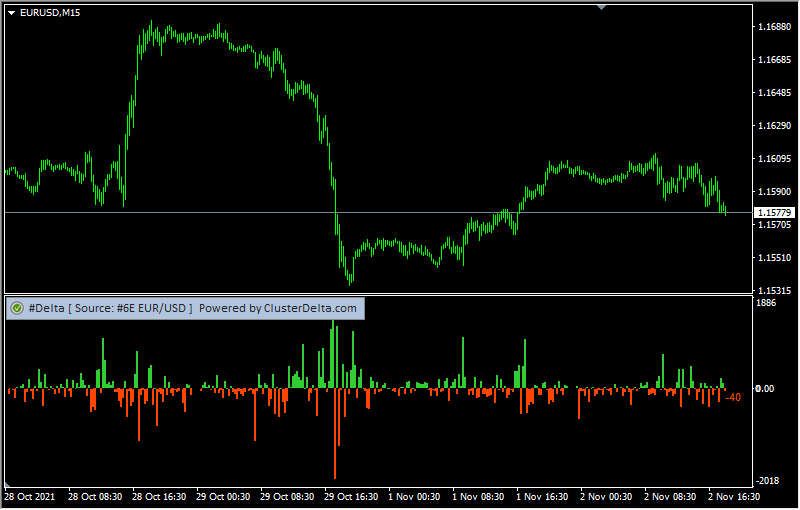The image size is (800, 510).
Task: Click the indicator scale maximum 1886
Action: coord(766,303)
